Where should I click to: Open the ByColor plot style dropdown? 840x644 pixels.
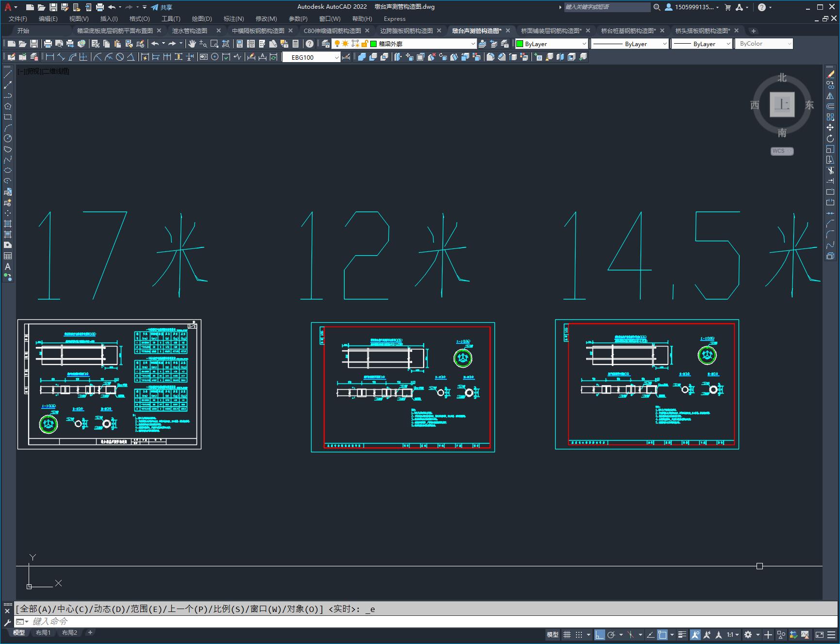[x=764, y=44]
